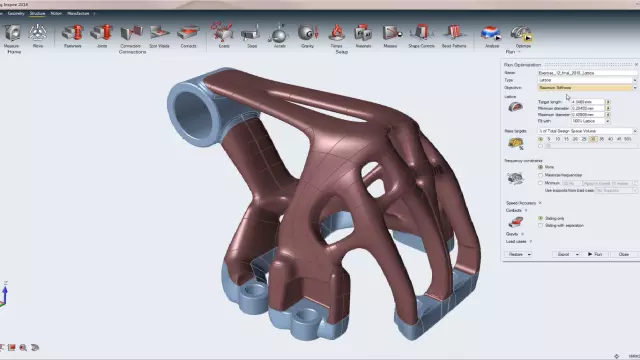The width and height of the screenshot is (640, 360).
Task: Expand the Gravity section in panel
Action: [522, 234]
